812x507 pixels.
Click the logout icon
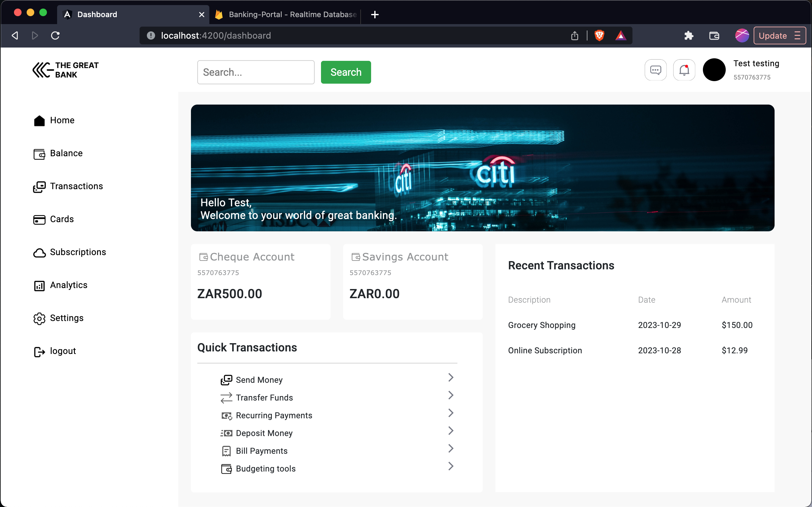point(40,351)
